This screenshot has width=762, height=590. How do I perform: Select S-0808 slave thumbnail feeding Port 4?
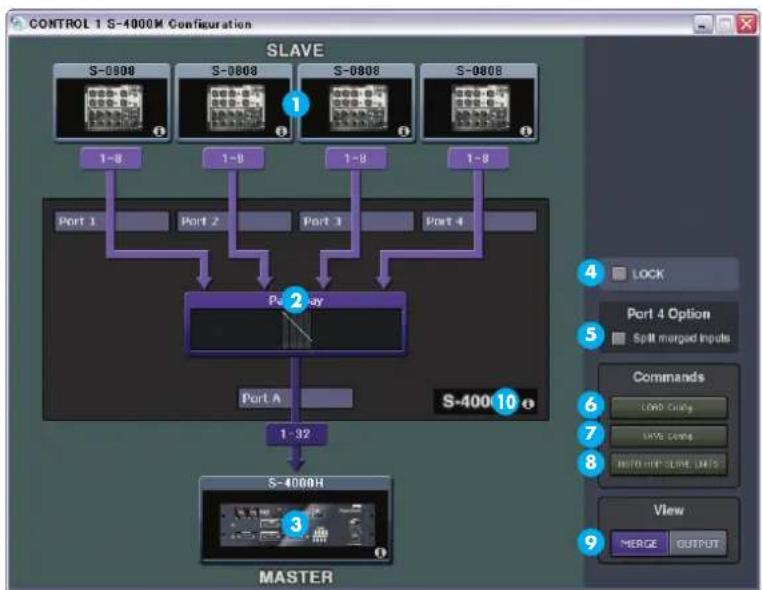coord(479,103)
